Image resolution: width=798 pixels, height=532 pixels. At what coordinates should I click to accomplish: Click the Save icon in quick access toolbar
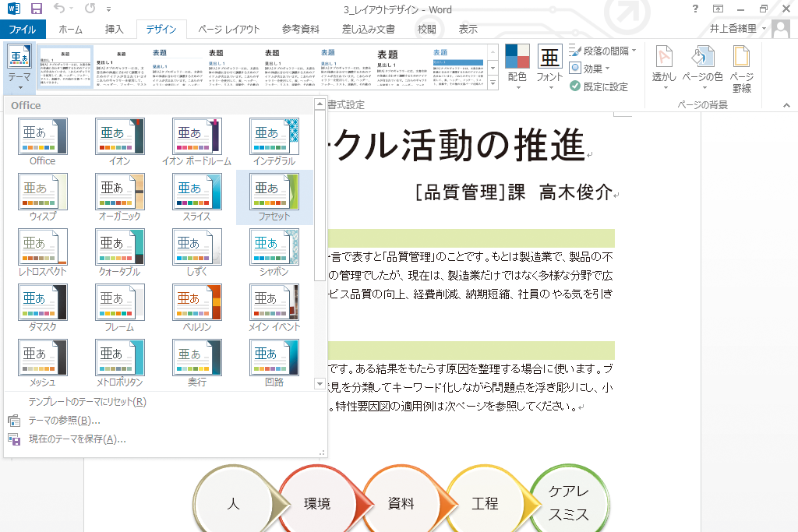coord(36,9)
